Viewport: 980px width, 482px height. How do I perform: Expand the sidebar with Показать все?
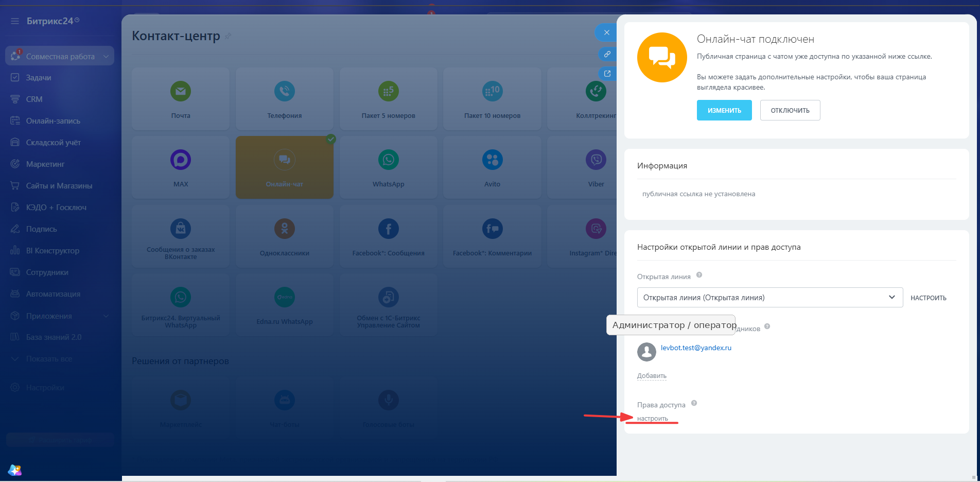click(49, 359)
